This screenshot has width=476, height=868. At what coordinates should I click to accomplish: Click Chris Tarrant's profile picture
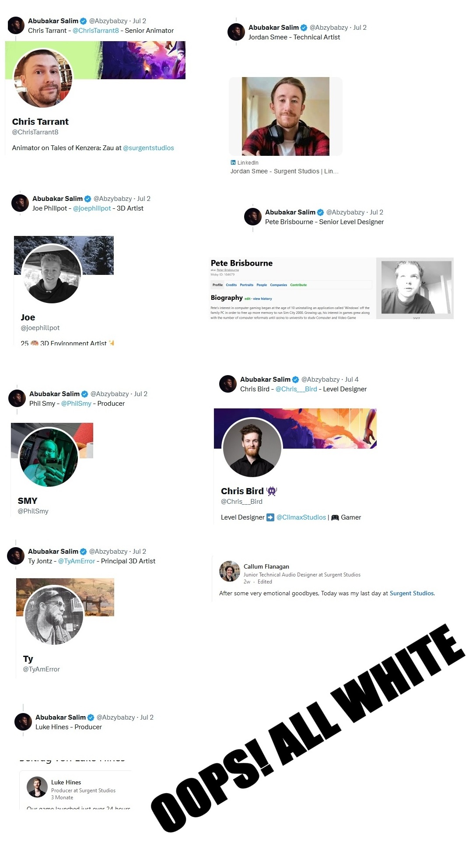(x=43, y=78)
